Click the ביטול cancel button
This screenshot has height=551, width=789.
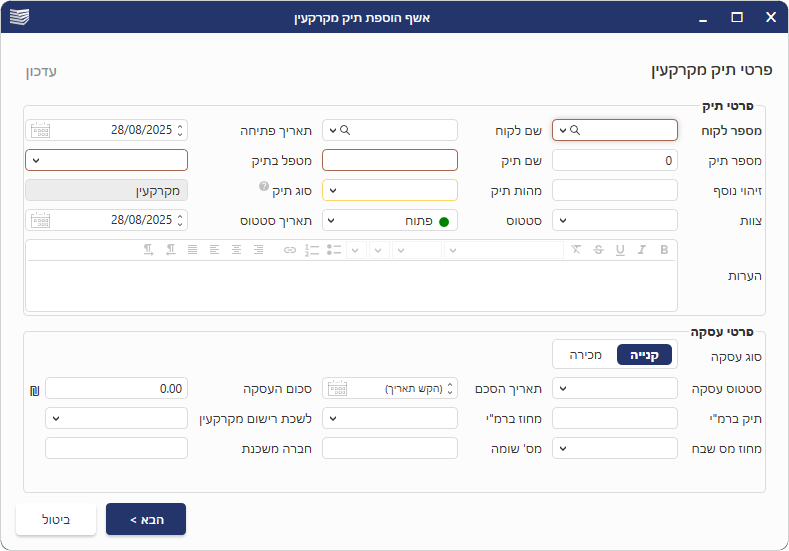[56, 519]
